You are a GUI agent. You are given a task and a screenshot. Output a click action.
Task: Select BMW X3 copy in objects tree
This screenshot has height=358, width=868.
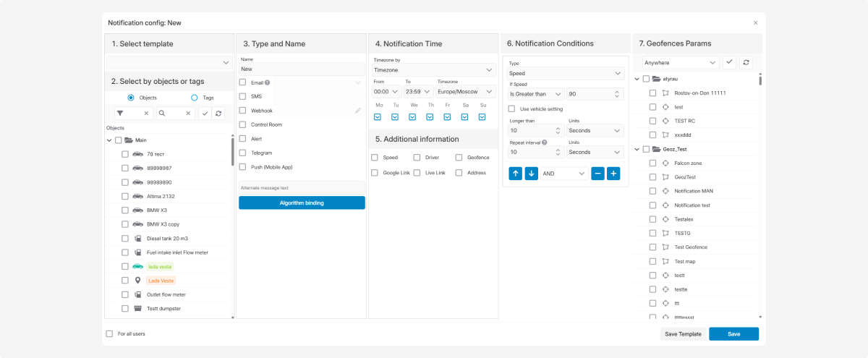(x=163, y=224)
